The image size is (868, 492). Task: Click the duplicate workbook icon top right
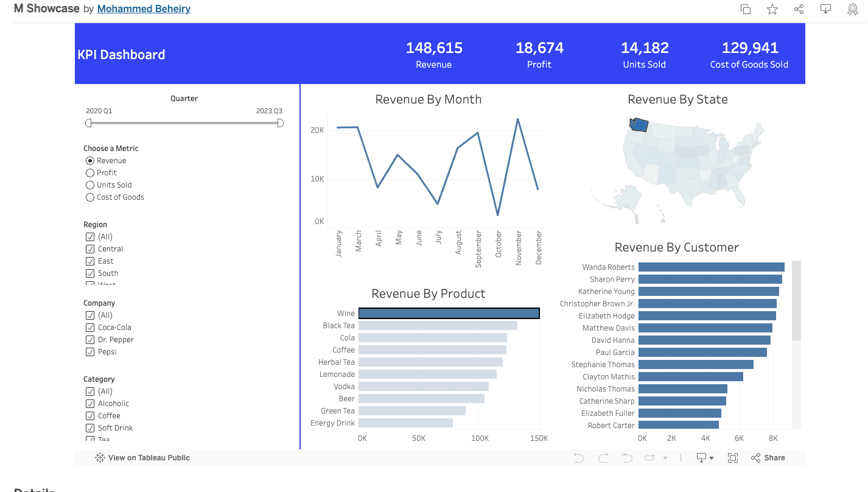tap(745, 9)
